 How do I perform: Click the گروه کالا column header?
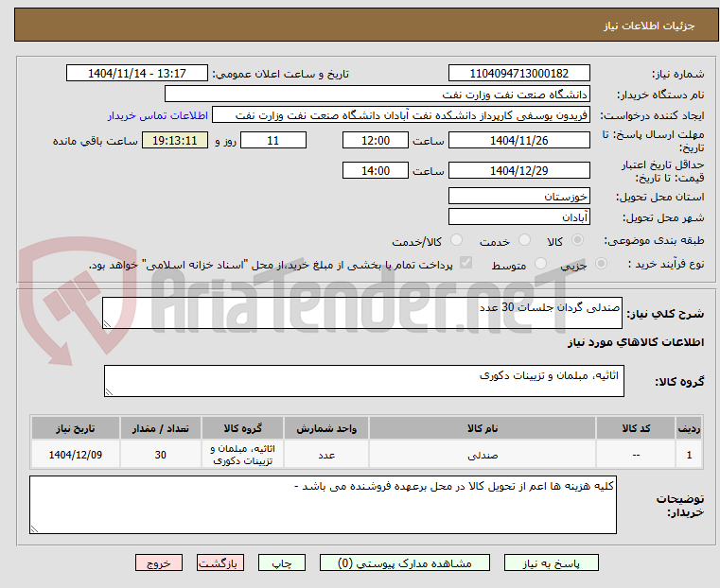(x=243, y=428)
